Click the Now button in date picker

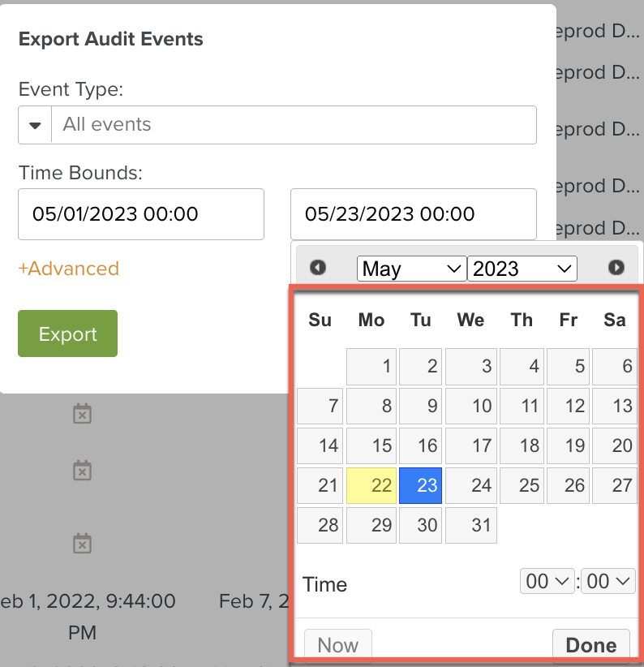click(337, 645)
